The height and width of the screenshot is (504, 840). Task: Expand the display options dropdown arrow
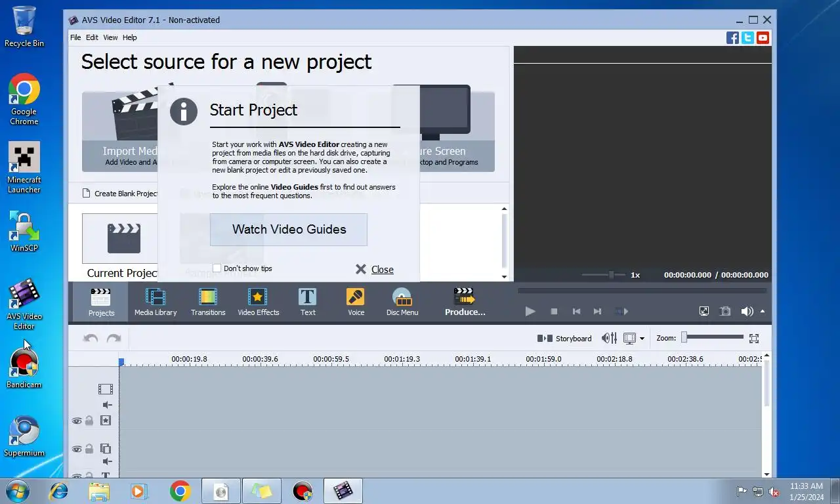pyautogui.click(x=642, y=339)
